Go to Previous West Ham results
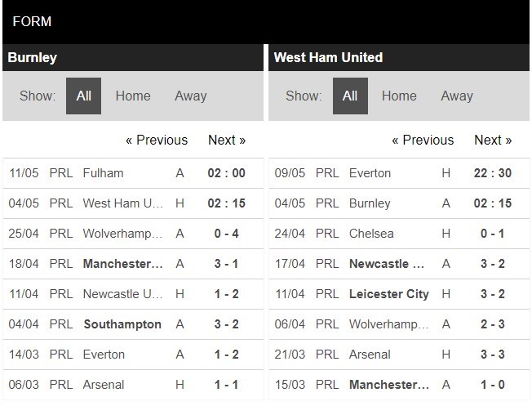532x406 pixels. 423,140
